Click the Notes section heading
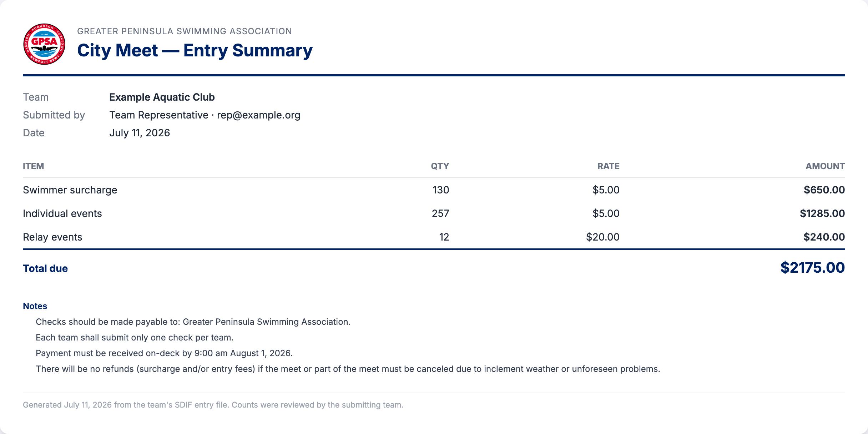 [x=35, y=306]
